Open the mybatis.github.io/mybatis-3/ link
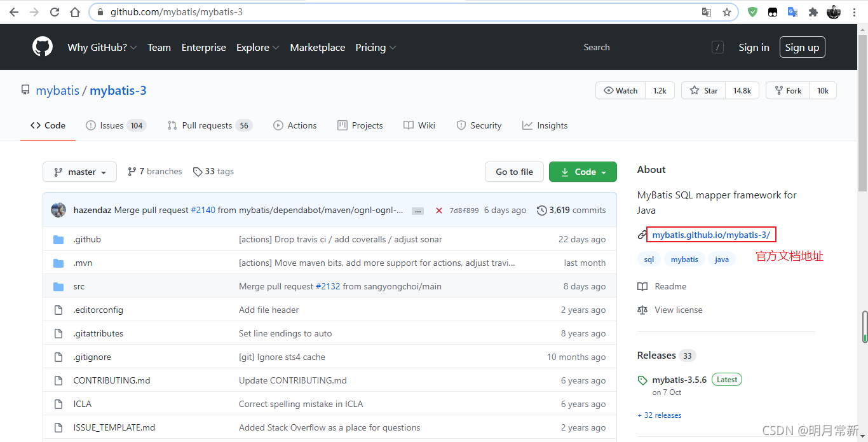Image resolution: width=868 pixels, height=442 pixels. pyautogui.click(x=711, y=235)
